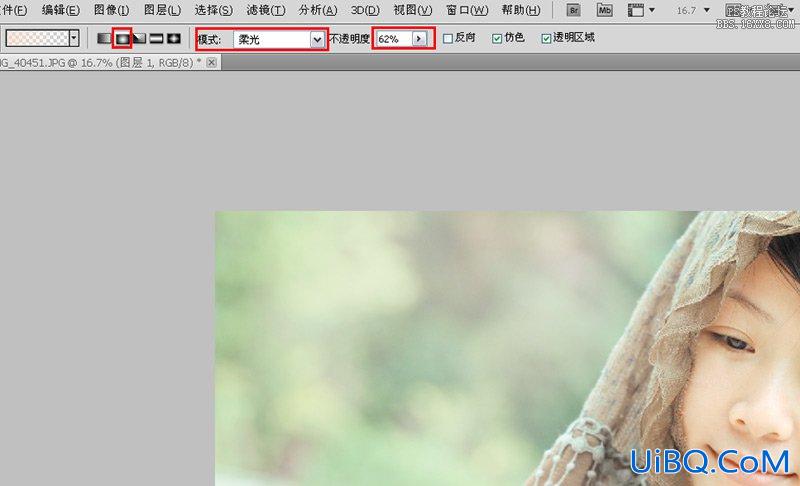Select the reflected gradient type icon
This screenshot has width=800, height=486.
pos(157,38)
